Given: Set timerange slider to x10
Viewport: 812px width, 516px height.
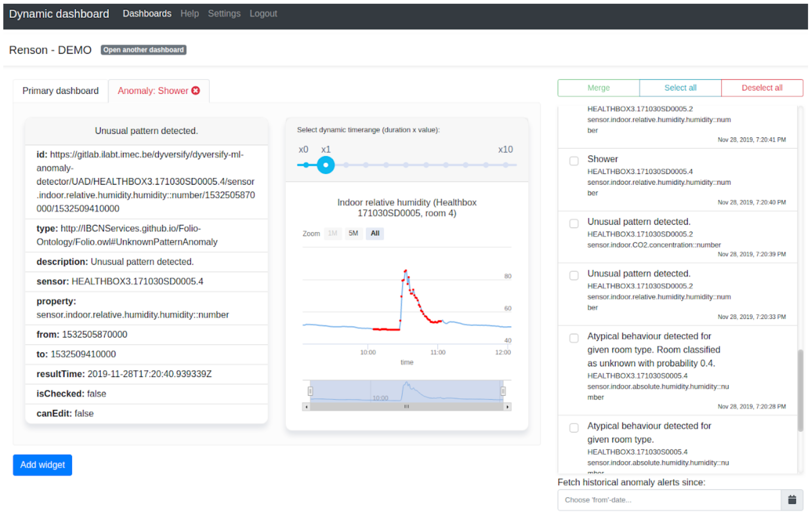Looking at the screenshot, I should coord(505,165).
